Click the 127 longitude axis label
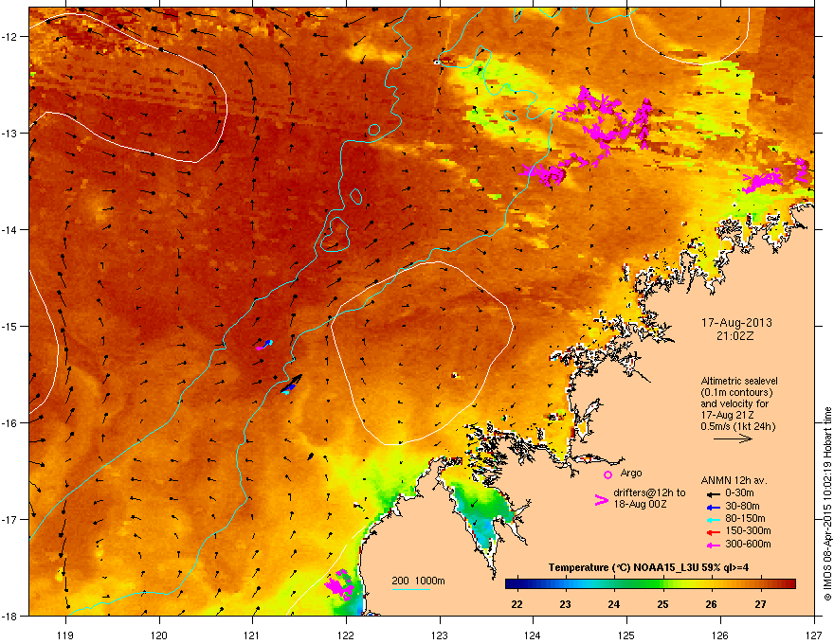 [814, 635]
